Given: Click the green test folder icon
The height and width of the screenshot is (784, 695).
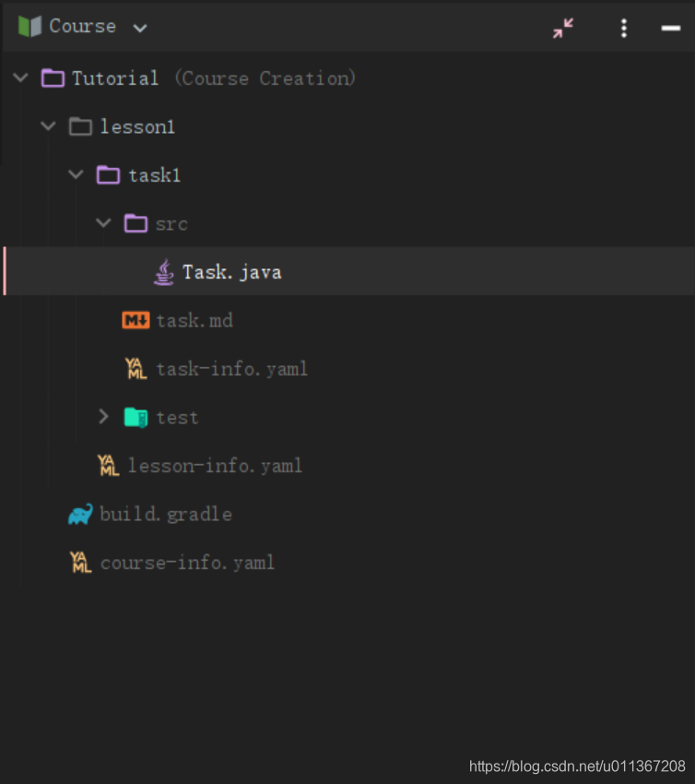Looking at the screenshot, I should click(x=135, y=417).
